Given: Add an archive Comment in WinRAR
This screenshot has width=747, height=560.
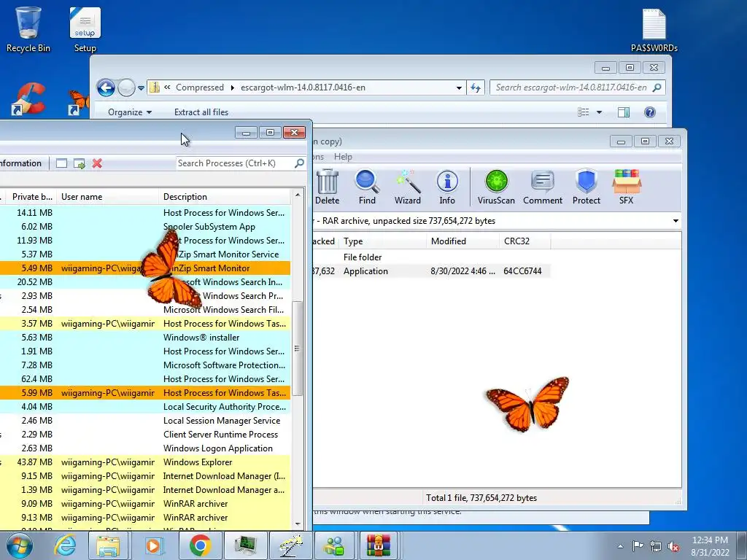Looking at the screenshot, I should [543, 187].
